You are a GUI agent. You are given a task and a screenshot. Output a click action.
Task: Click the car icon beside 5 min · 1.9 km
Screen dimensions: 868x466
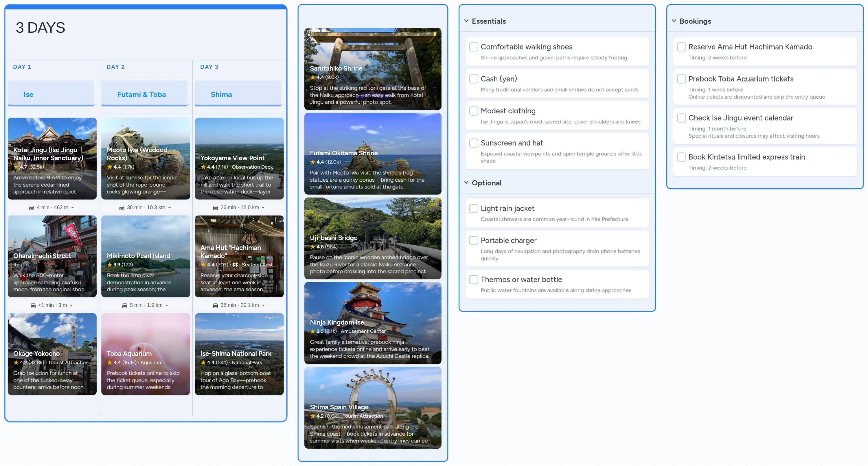(125, 305)
